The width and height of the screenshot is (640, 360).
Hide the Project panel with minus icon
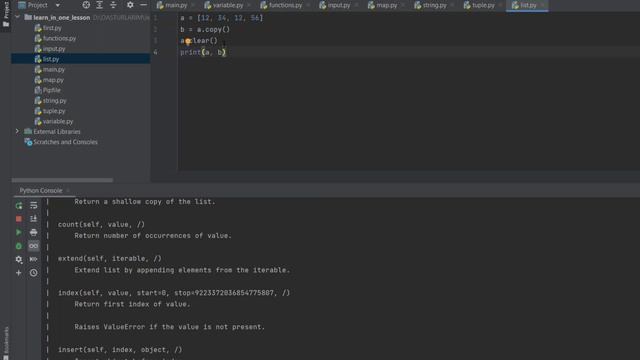[x=143, y=5]
